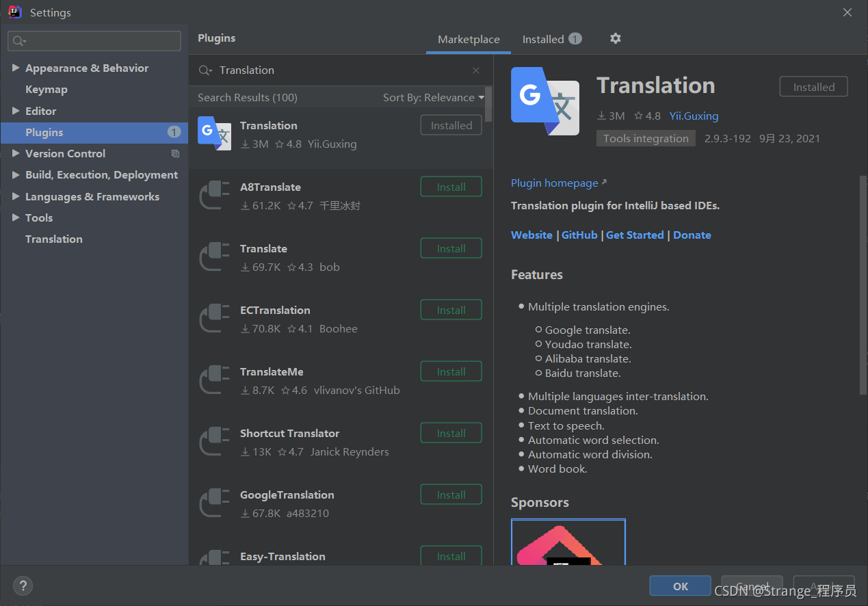
Task: Click the A8Translate plugin icon
Action: pyautogui.click(x=215, y=195)
